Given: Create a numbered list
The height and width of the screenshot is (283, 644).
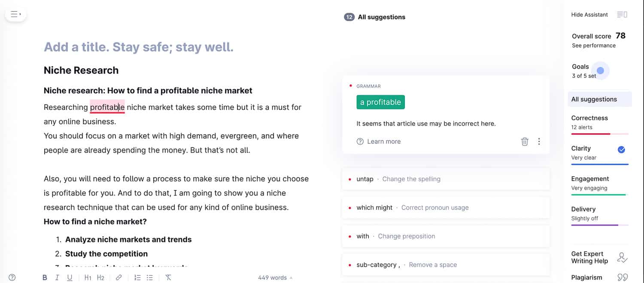Looking at the screenshot, I should tap(137, 277).
